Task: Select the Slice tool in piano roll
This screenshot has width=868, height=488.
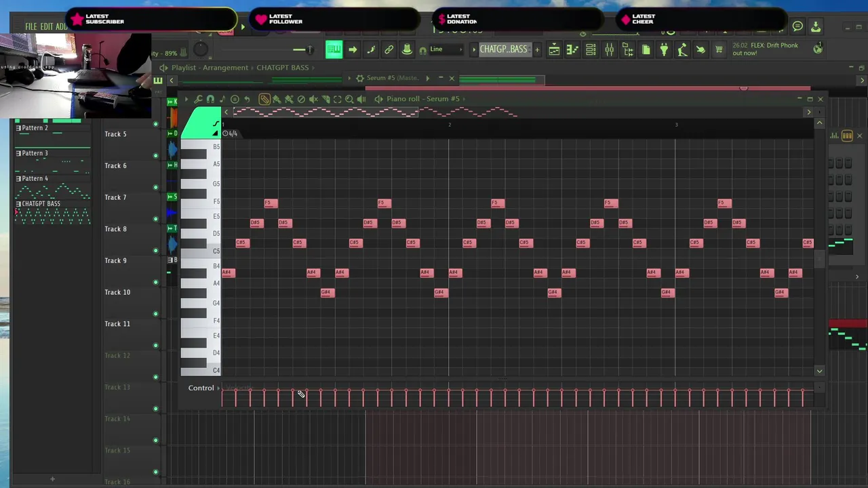Action: (325, 99)
